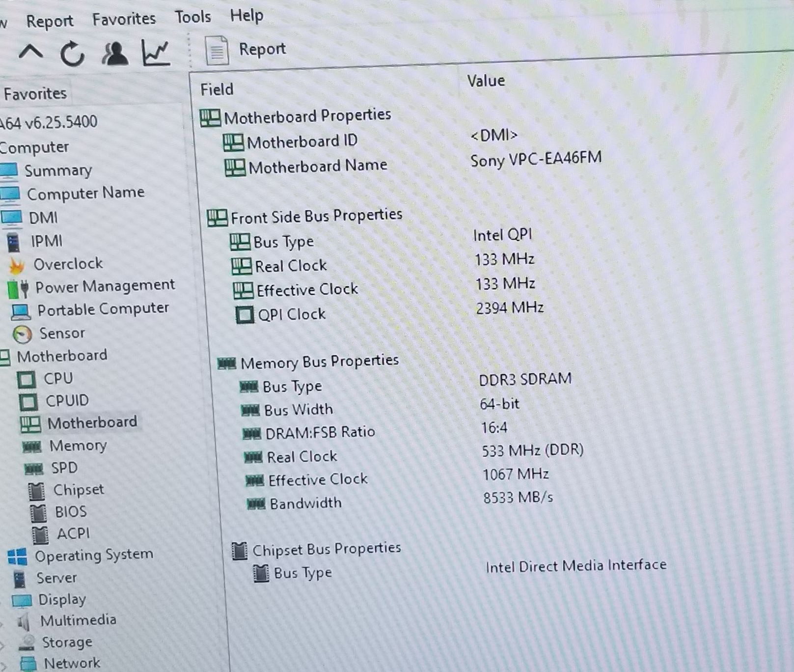This screenshot has height=672, width=794.
Task: Open the Help menu
Action: 246,16
